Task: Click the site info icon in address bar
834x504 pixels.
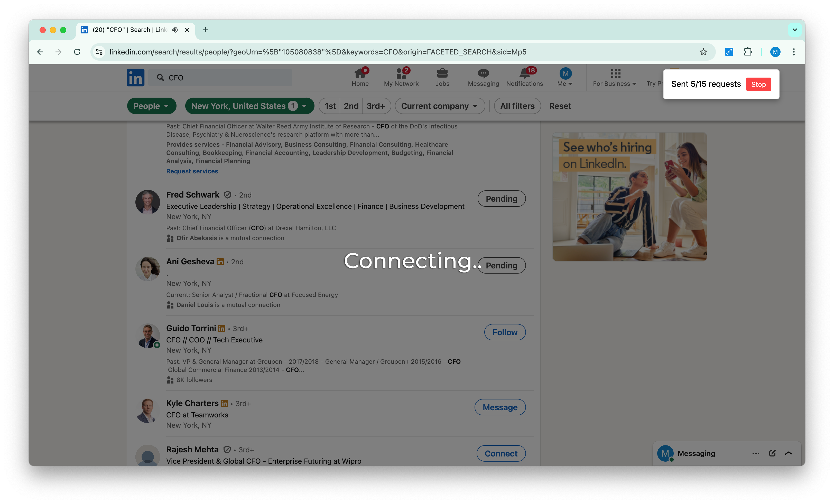Action: point(99,52)
